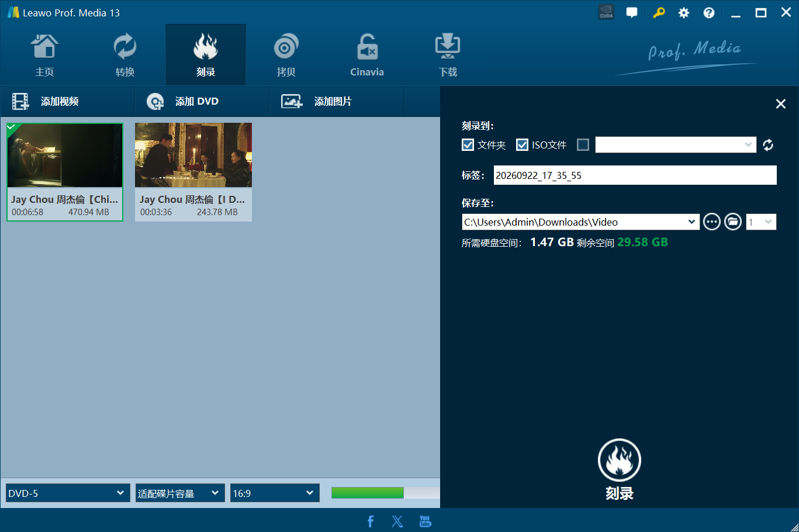
Task: Switch to the 转换 convert module
Action: (125, 56)
